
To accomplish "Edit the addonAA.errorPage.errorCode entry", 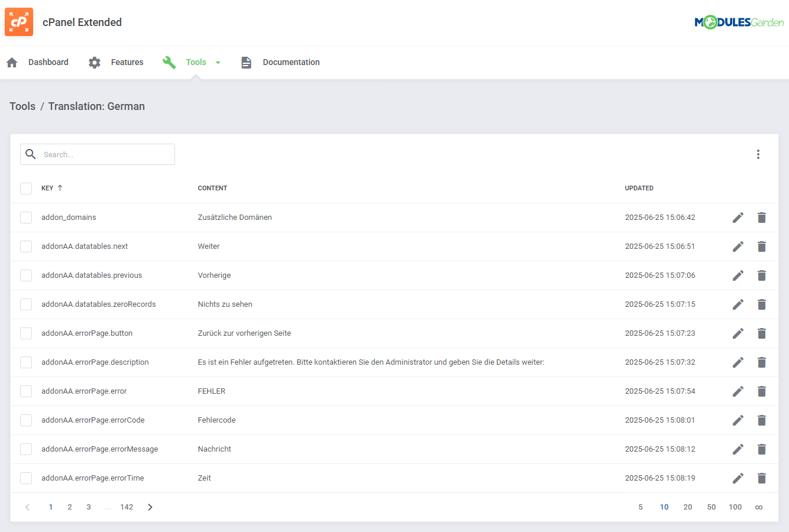I will coord(738,420).
